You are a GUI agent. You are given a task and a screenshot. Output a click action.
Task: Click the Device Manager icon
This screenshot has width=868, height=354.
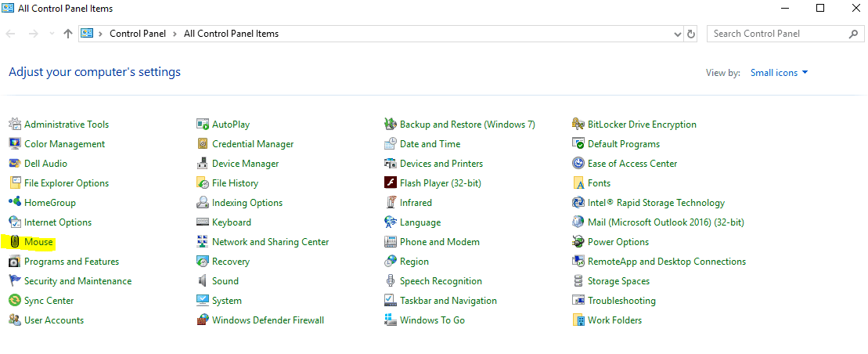tap(203, 164)
